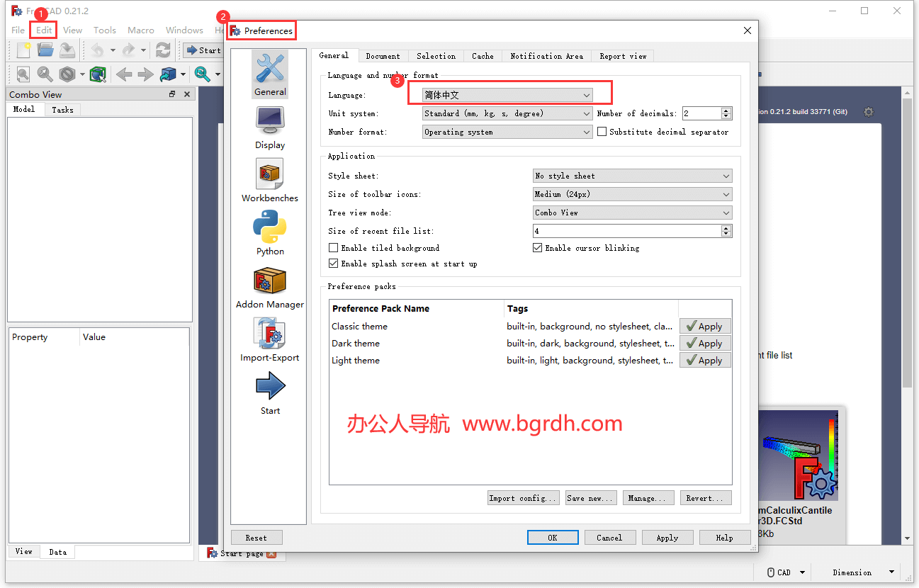Open the Import-Export preferences section
Viewport: 919px width, 588px height.
(270, 340)
